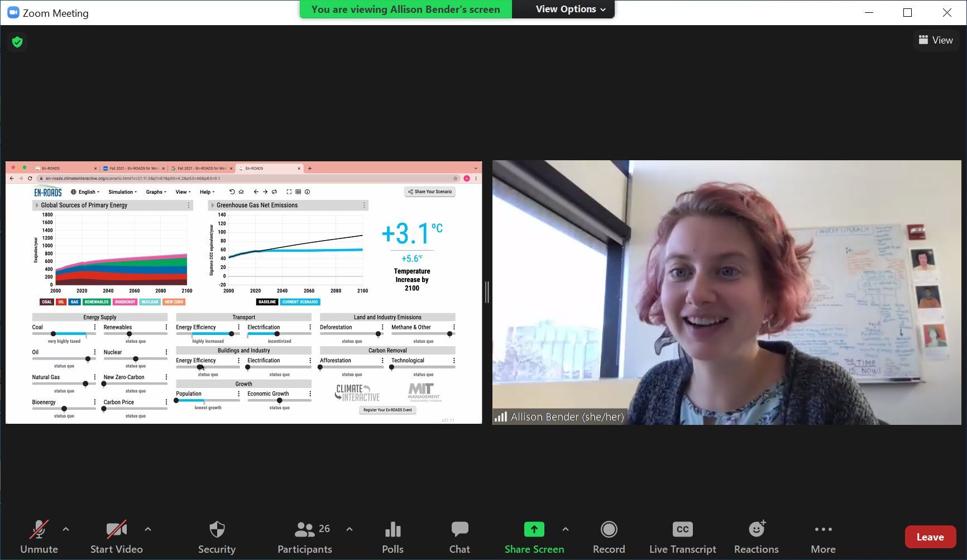Screen dimensions: 967x560
Task: Start recording with the Record icon
Action: point(609,530)
